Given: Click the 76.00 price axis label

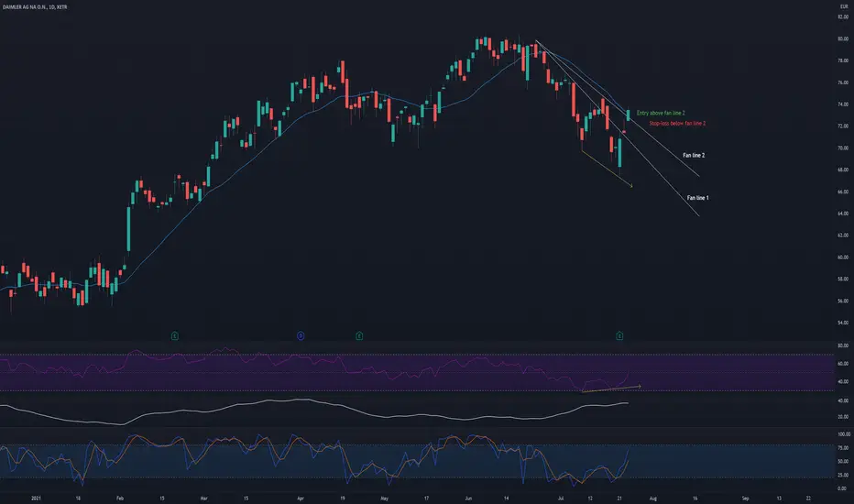Looking at the screenshot, I should [843, 82].
